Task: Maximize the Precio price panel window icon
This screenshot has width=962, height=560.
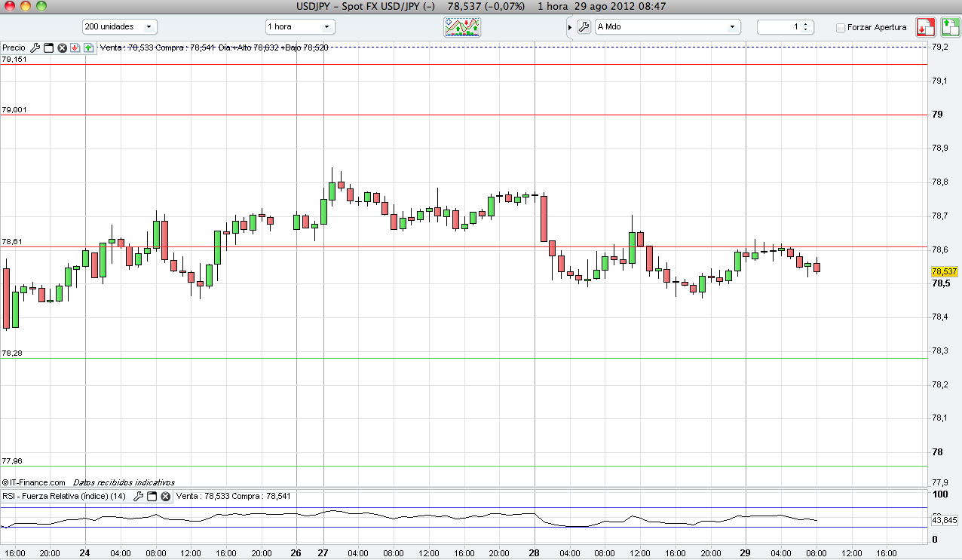Action: 49,47
